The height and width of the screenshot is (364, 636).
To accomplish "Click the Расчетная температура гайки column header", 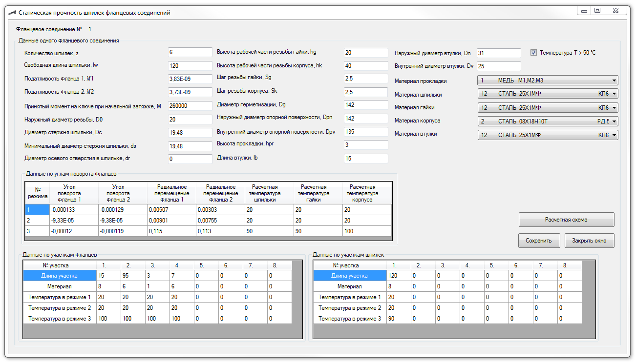I will 318,193.
